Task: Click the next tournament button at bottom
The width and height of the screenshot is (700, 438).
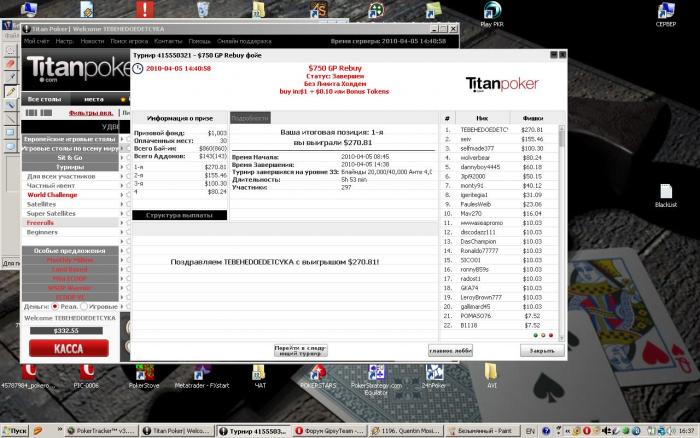Action: point(300,350)
